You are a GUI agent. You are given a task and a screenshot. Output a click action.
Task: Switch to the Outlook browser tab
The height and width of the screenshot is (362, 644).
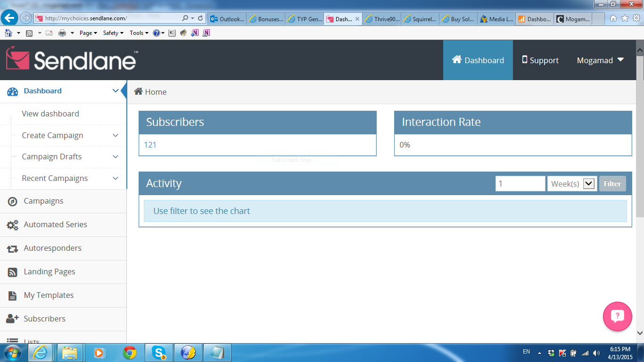[x=227, y=19]
